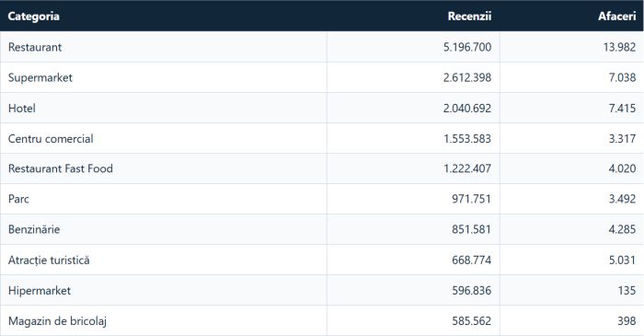Click the reviews value 668.774
The width and height of the screenshot is (644, 336).
[471, 260]
